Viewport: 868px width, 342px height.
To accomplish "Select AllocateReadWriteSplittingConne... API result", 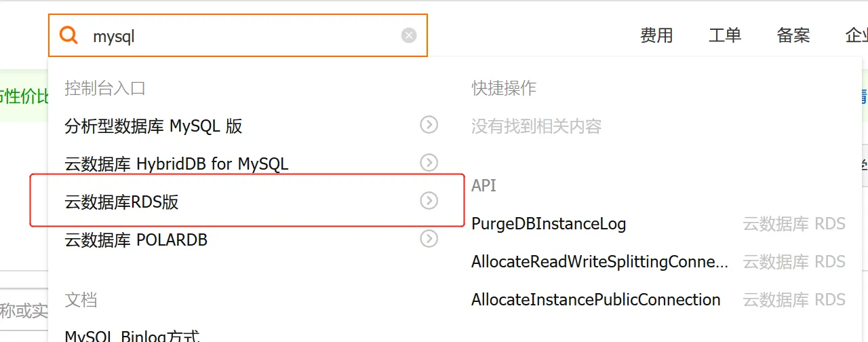I will (600, 262).
